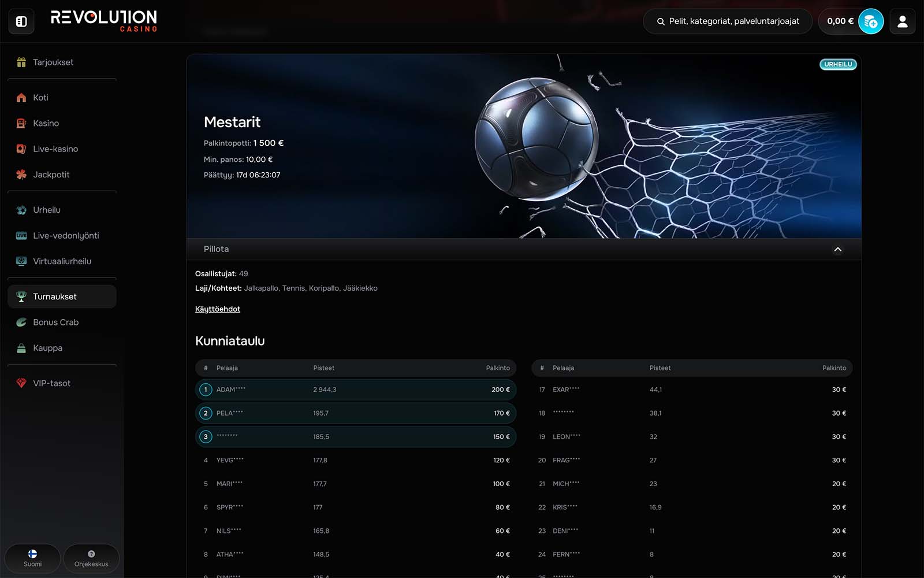Go to Koti via the house icon
Screen dimensions: 924x578
[21, 98]
